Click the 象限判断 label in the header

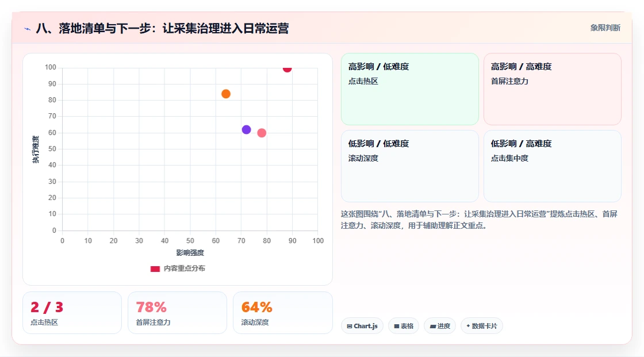(605, 28)
